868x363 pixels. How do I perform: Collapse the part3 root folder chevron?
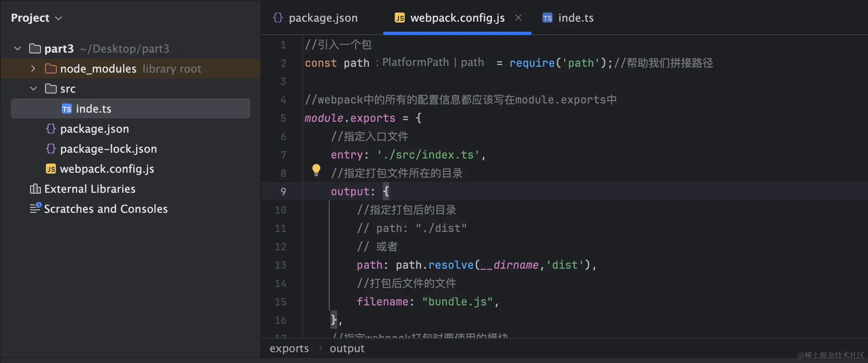coord(18,48)
